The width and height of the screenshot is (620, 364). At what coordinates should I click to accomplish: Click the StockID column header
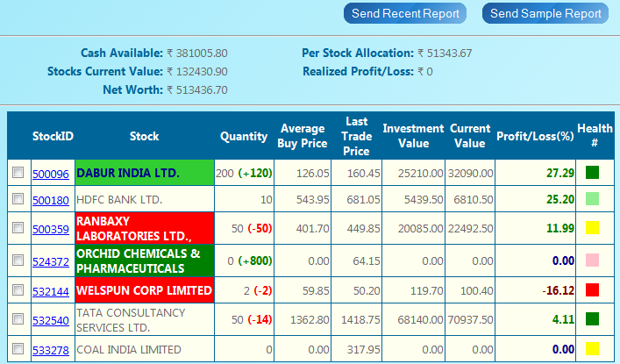coord(53,136)
